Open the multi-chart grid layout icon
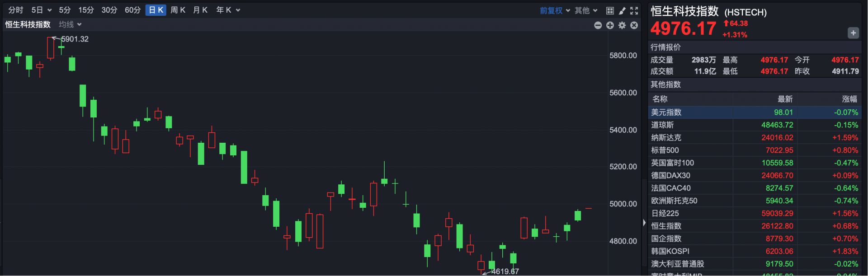Image resolution: width=868 pixels, height=276 pixels. click(610, 10)
